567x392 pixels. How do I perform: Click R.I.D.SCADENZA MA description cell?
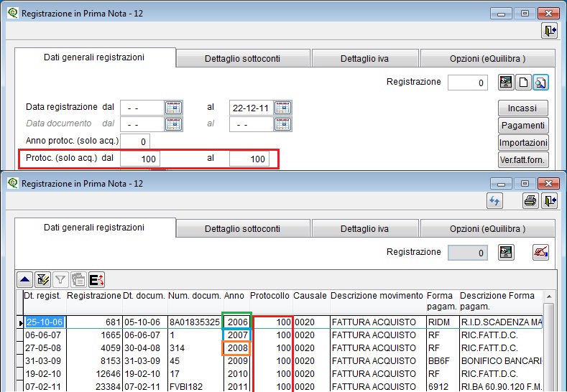coord(501,322)
